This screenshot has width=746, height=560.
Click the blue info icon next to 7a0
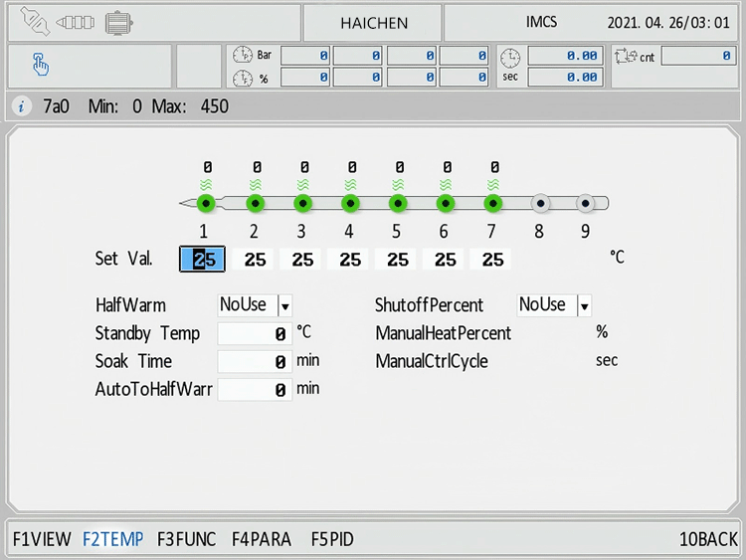tap(21, 106)
